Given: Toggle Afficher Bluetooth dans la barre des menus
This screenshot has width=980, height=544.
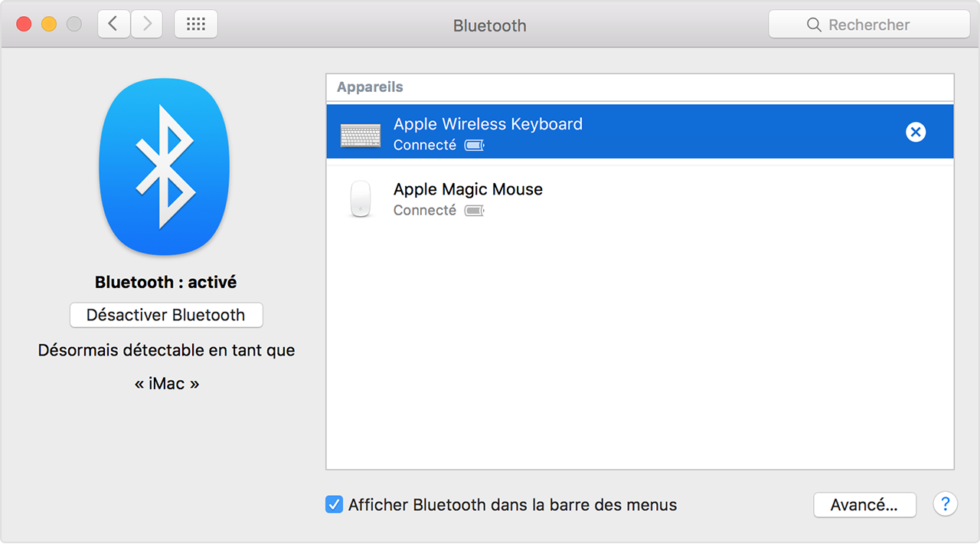Looking at the screenshot, I should [334, 505].
